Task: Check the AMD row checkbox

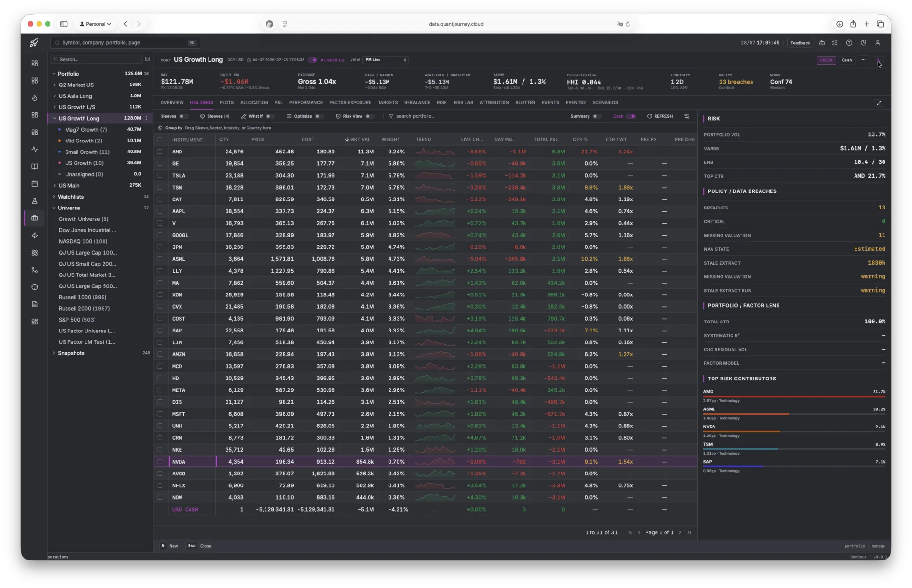Action: click(160, 152)
